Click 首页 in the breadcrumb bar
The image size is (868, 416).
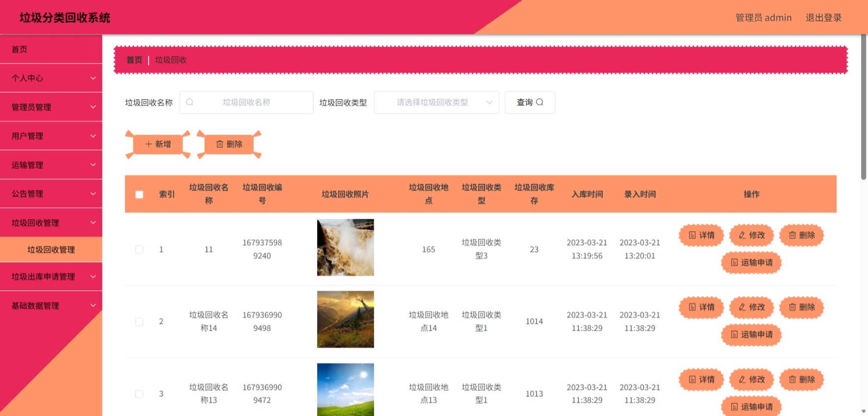pos(134,60)
